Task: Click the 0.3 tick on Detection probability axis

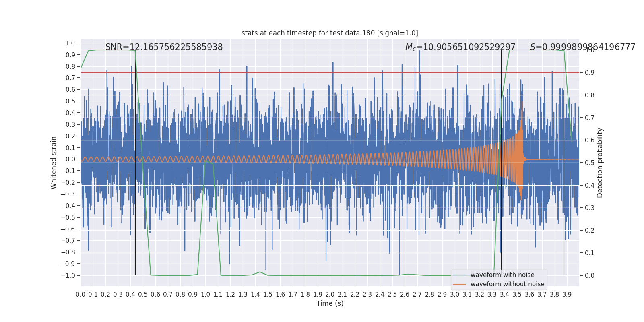Action: 590,208
